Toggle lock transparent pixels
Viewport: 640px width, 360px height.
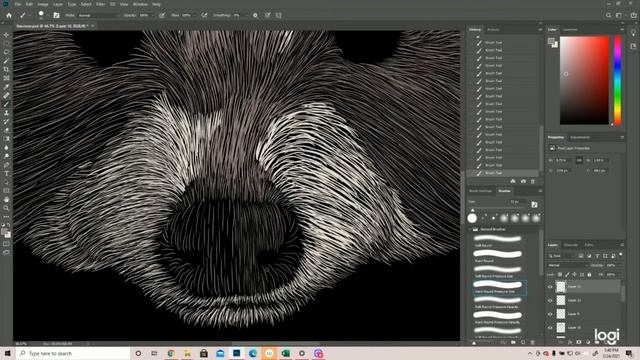point(560,275)
